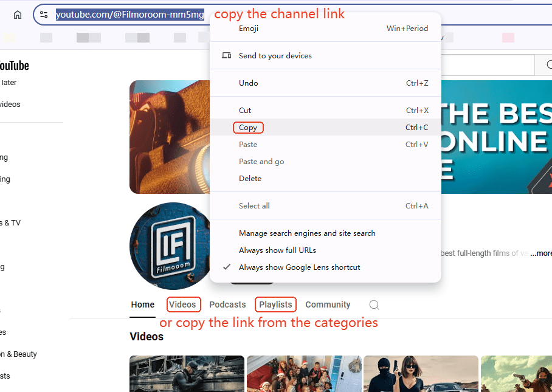Open the Podcasts tab
This screenshot has width=552, height=392.
coord(227,304)
